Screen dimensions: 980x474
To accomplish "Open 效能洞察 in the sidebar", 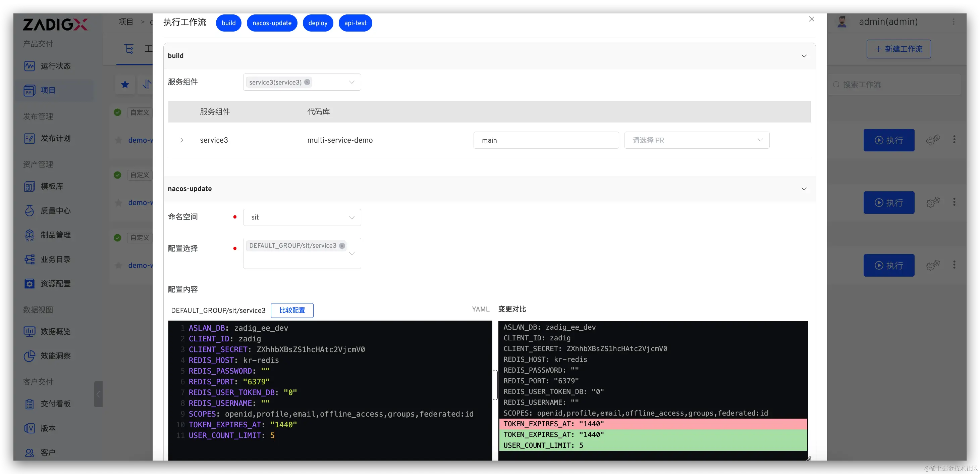I will [x=55, y=356].
